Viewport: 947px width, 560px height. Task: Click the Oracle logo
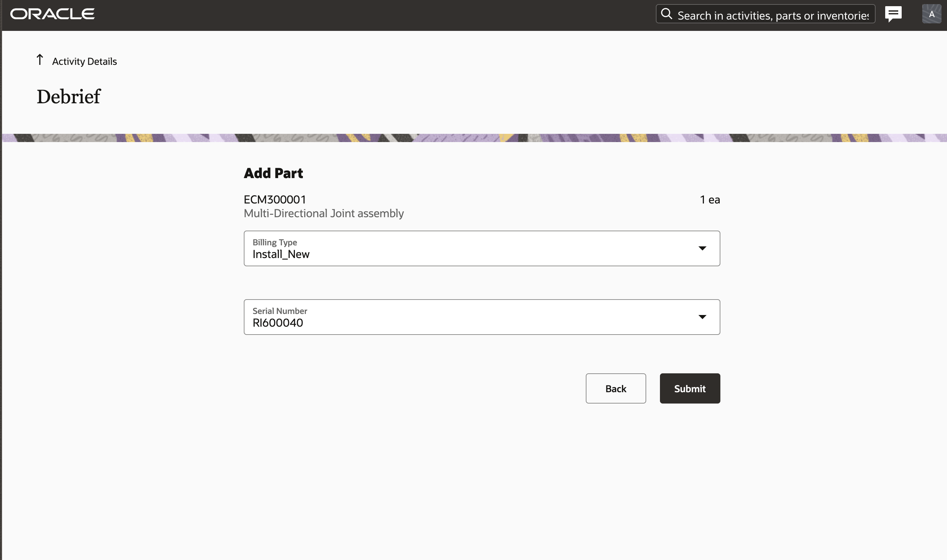coord(52,14)
